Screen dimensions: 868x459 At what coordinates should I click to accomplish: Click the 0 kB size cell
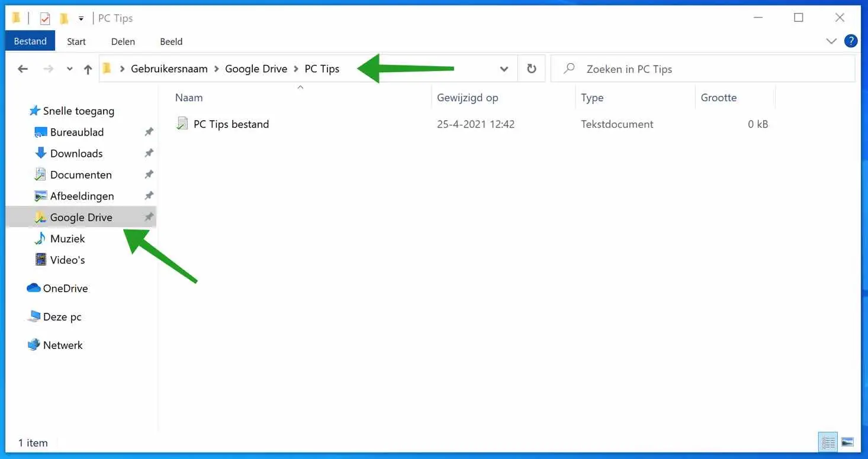coord(758,124)
